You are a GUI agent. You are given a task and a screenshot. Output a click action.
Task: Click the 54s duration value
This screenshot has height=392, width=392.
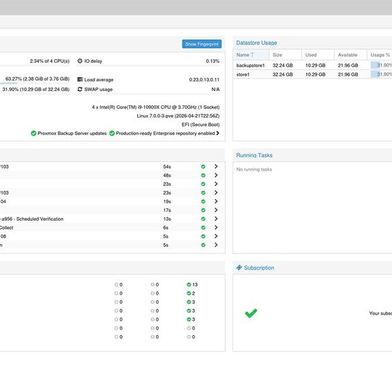click(x=167, y=167)
